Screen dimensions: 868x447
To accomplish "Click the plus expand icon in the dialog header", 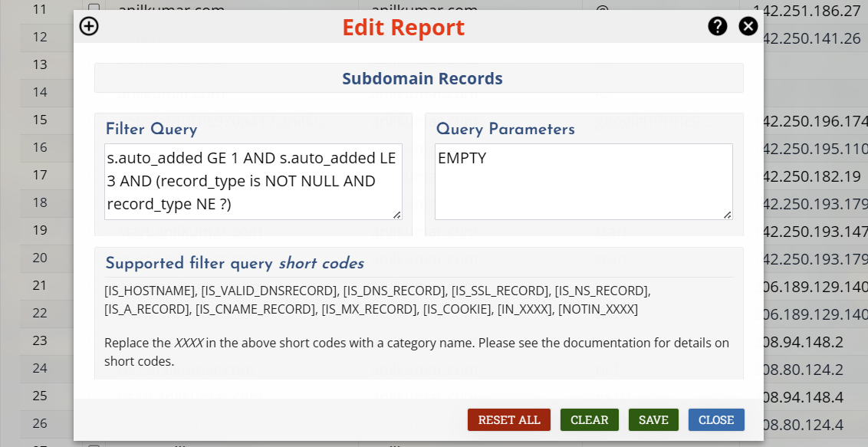I will tap(89, 26).
